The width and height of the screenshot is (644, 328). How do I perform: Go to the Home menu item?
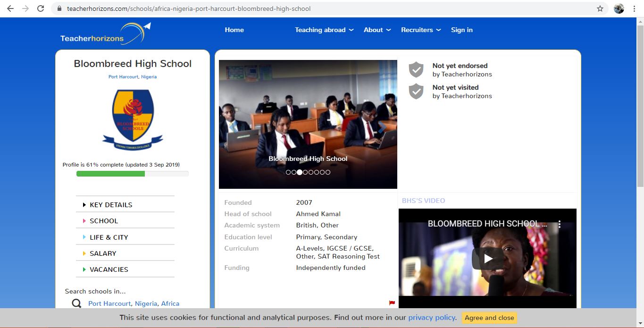point(234,30)
